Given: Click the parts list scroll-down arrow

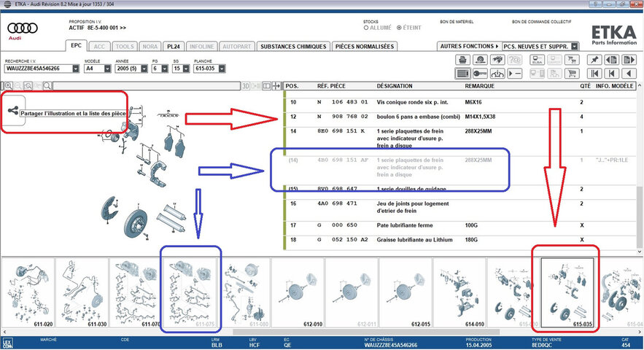Looking at the screenshot, I should (x=640, y=252).
